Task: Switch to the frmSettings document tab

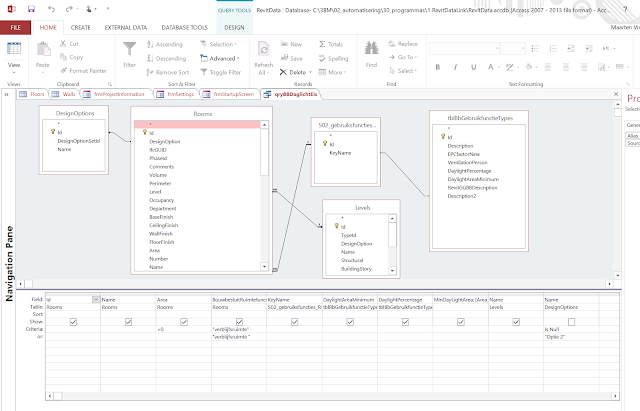Action: click(176, 94)
